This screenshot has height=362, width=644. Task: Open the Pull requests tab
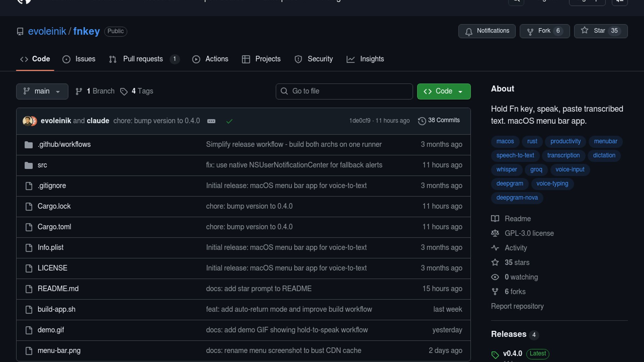coord(143,59)
